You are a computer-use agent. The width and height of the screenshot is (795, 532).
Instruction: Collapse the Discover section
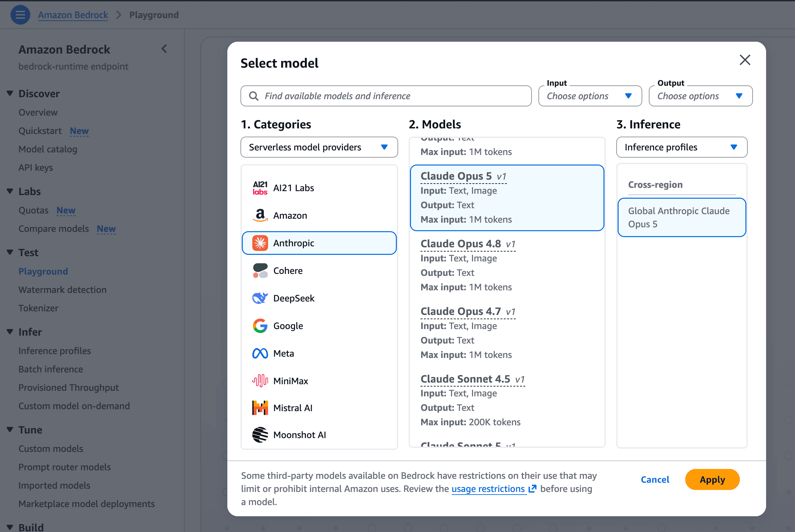click(x=10, y=94)
